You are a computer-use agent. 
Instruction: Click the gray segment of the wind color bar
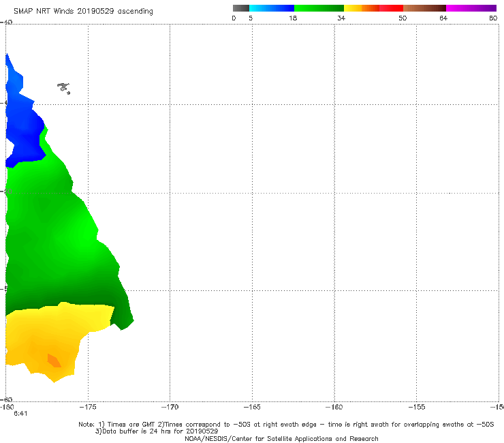240,8
